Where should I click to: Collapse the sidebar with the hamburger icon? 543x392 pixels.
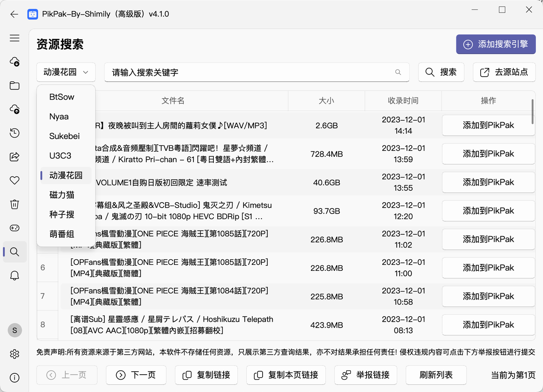[14, 38]
